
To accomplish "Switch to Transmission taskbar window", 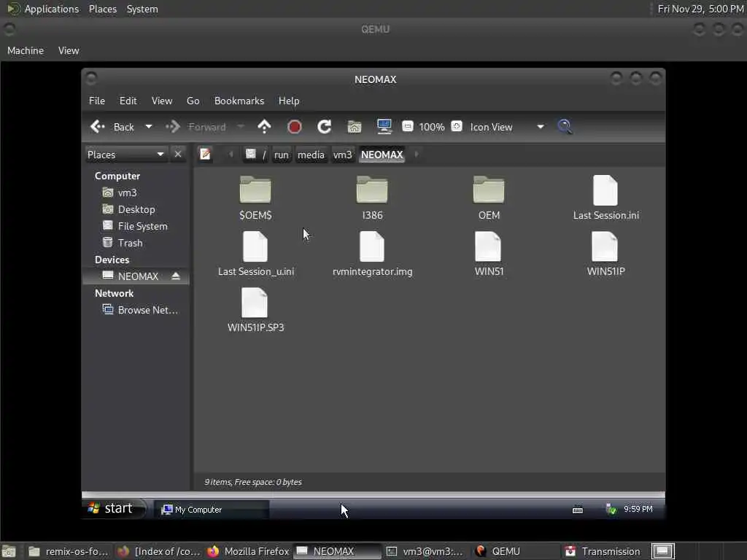I will (604, 551).
